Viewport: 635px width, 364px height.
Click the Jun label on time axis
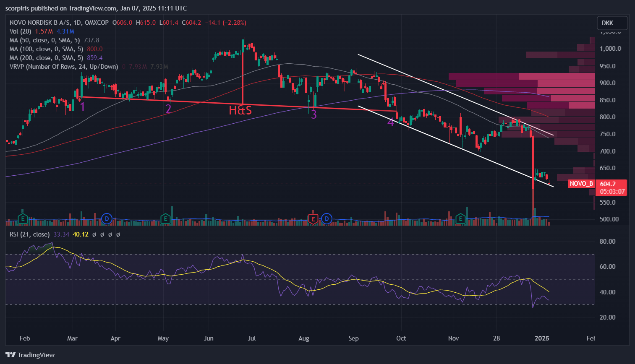click(x=209, y=338)
